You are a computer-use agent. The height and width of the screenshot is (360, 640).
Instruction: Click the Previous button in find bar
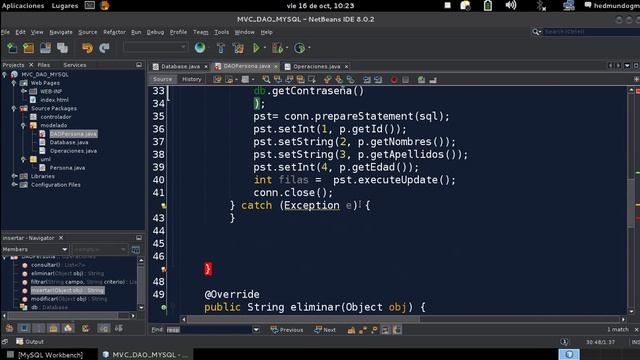coord(287,330)
